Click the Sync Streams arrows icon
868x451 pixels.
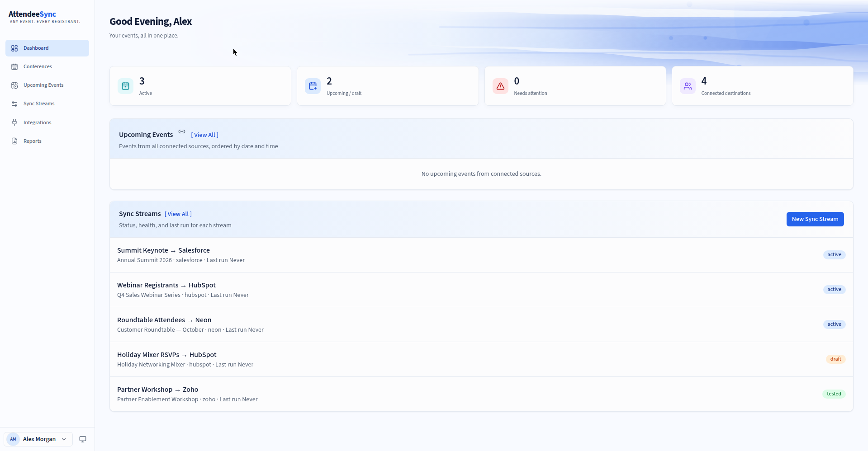click(x=14, y=103)
